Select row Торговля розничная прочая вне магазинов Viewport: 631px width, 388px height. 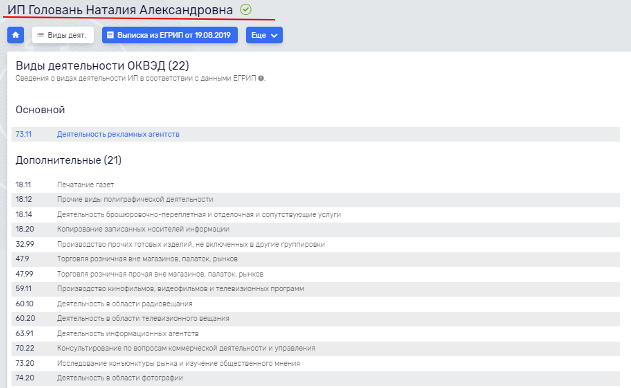tap(316, 274)
